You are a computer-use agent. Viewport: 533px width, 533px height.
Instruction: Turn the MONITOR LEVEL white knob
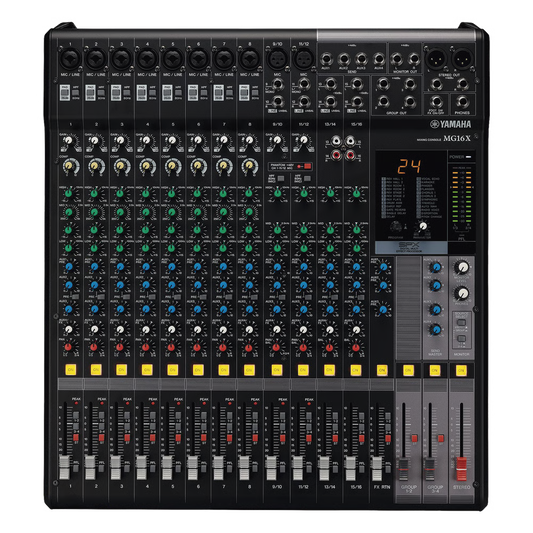click(461, 268)
